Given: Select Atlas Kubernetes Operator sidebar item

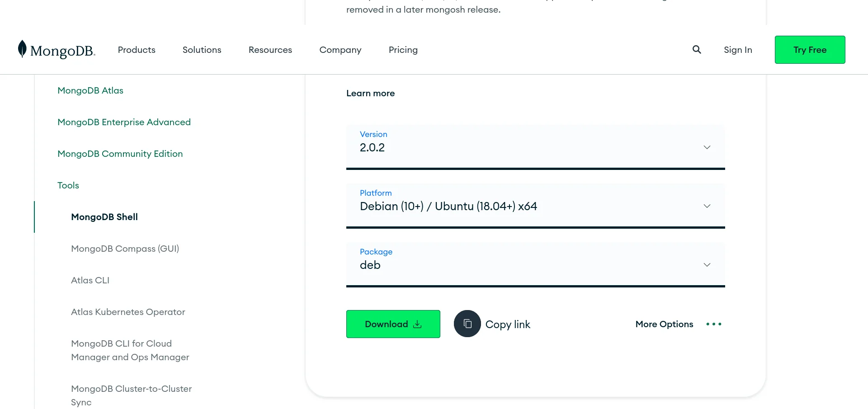Looking at the screenshot, I should (x=128, y=312).
